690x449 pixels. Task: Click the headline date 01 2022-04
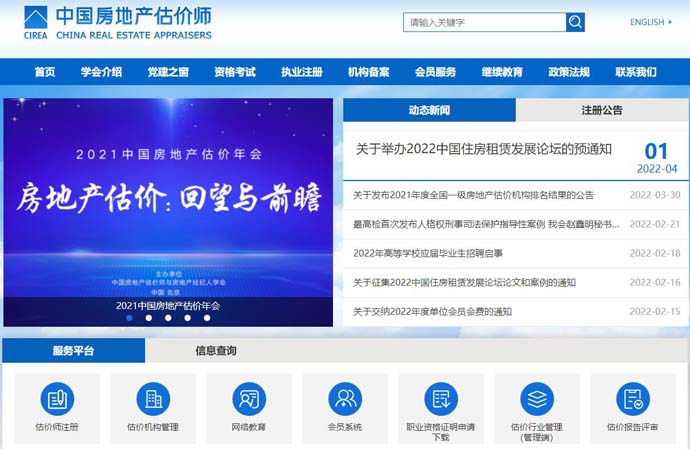point(657,158)
